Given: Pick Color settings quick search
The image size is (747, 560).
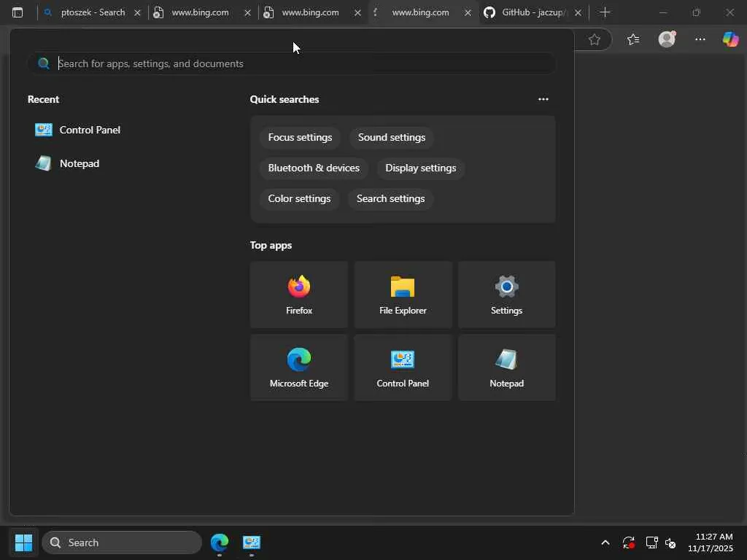Looking at the screenshot, I should coord(299,198).
